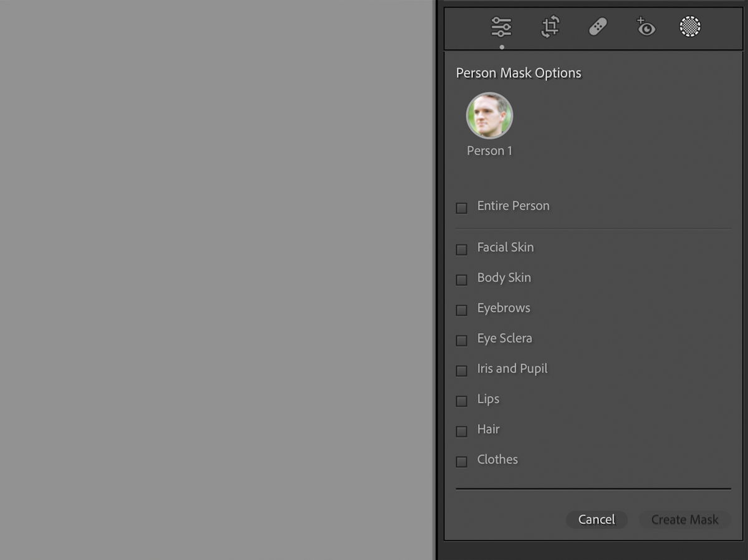Check the Facial Skin option
This screenshot has width=748, height=560.
(x=461, y=249)
